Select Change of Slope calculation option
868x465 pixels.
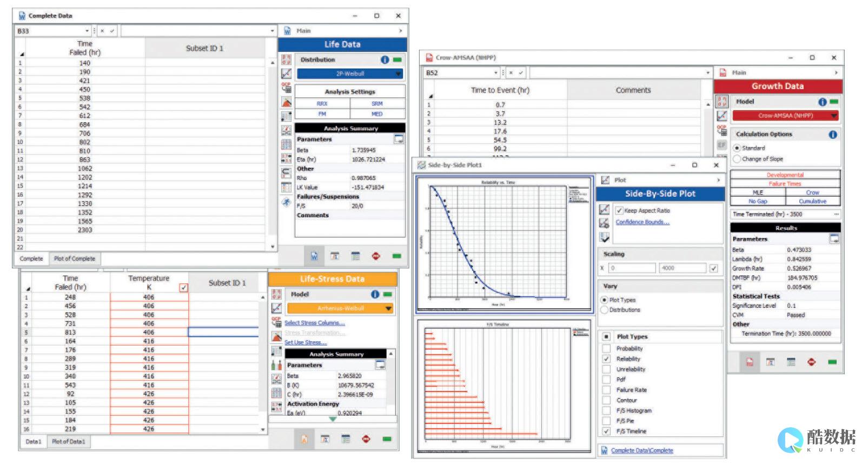[737, 159]
